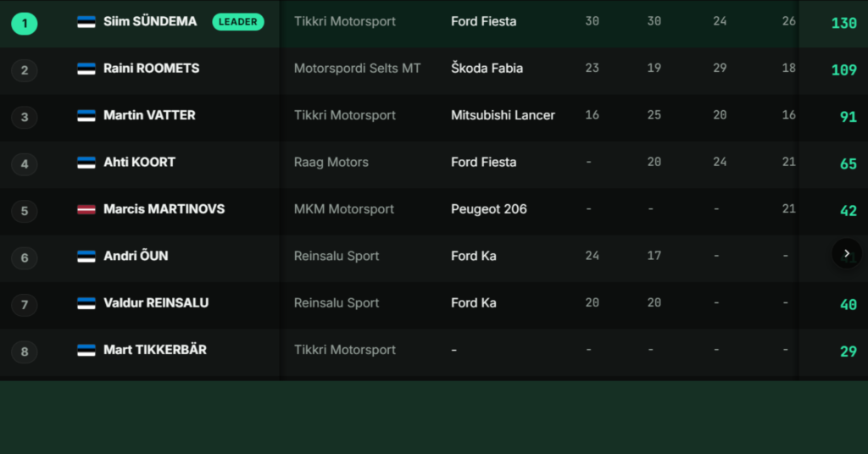Select driver name Martin VATTER
The width and height of the screenshot is (868, 454).
(149, 115)
